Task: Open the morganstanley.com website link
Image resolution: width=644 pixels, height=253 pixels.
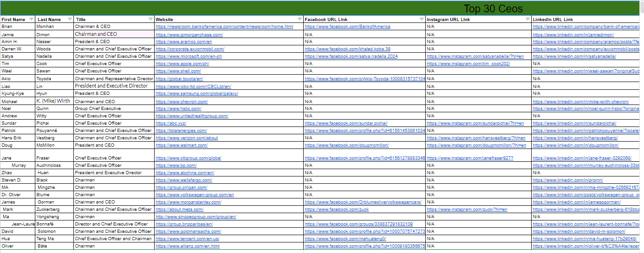Action: 189,202
